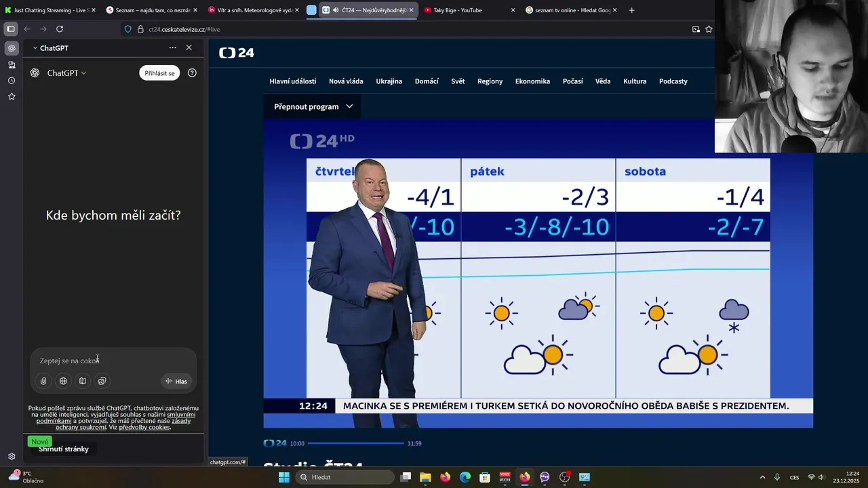868x488 pixels.
Task: Close the ChatGPT sidebar panel
Action: tap(189, 47)
